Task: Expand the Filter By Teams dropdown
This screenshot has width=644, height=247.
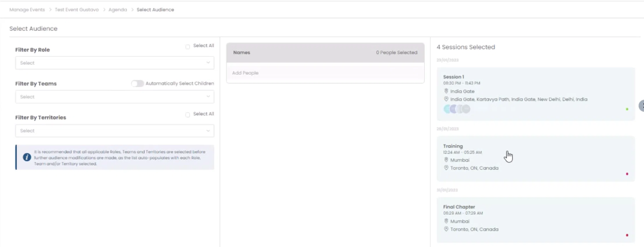Action: pyautogui.click(x=115, y=97)
